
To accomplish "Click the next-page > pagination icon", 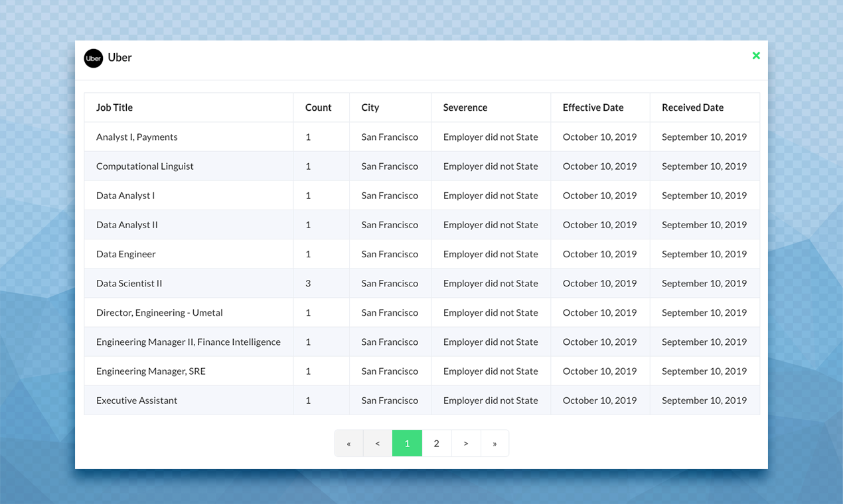I will (465, 443).
